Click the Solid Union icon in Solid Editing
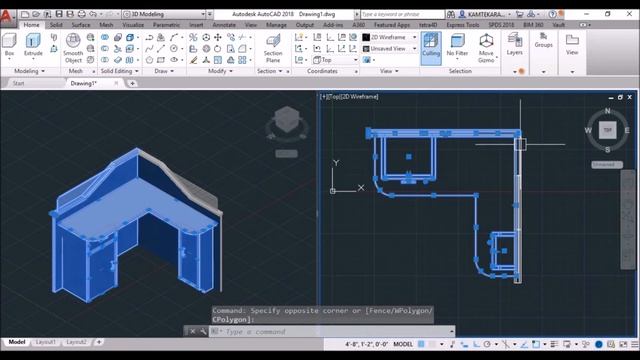Screen dimensions: 640x360 tap(105, 37)
